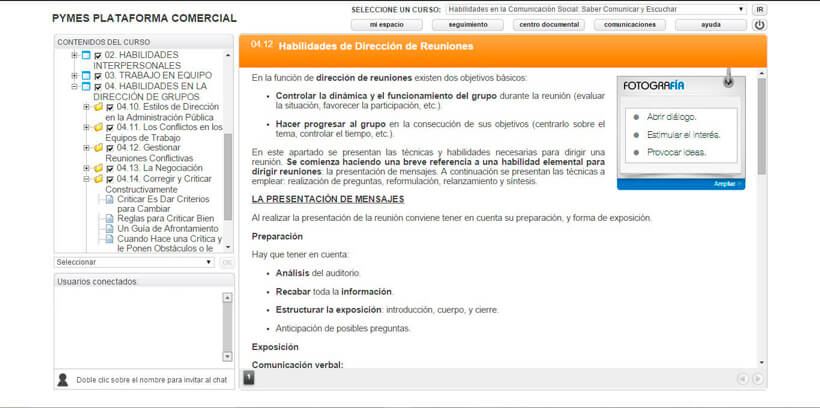Click folder icon of 04.13. La Negociación
This screenshot has height=408, width=820.
click(98, 168)
